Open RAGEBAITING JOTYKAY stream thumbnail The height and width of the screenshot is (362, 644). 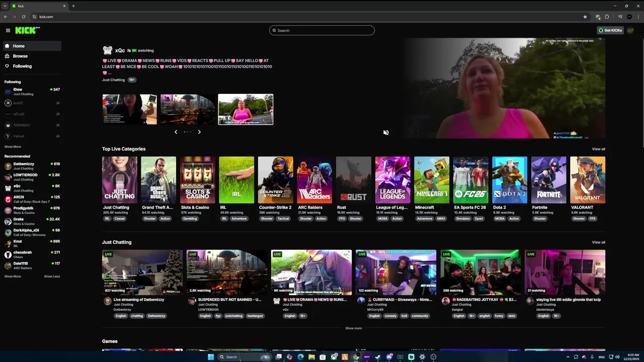(480, 273)
